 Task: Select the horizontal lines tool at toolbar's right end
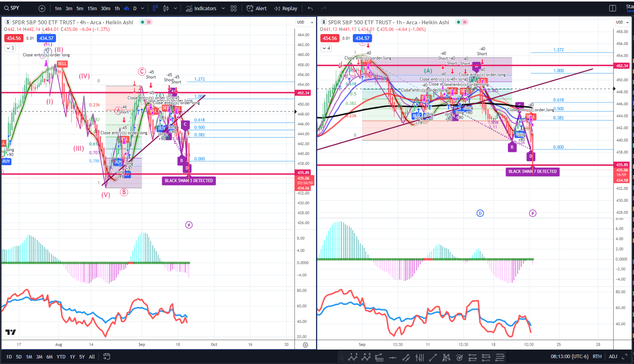click(500, 357)
